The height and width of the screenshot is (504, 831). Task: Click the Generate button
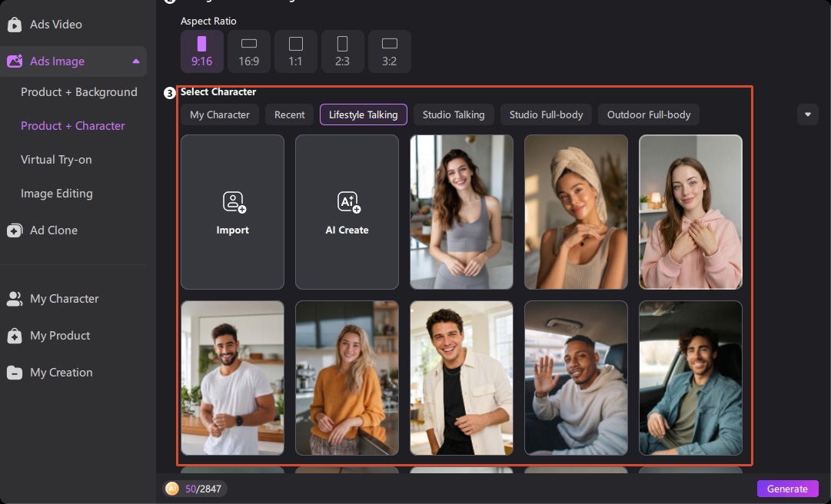(787, 489)
